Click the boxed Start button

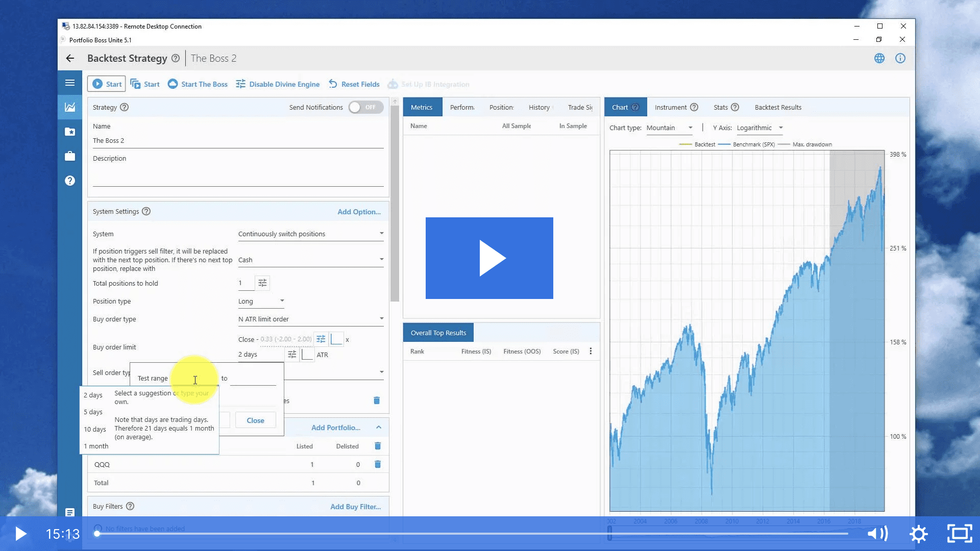coord(107,84)
